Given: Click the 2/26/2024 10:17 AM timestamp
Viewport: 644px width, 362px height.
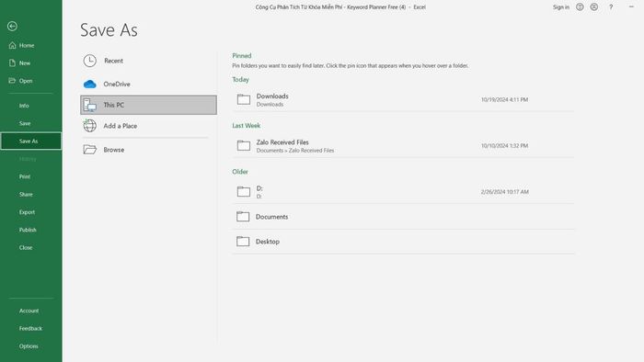Looking at the screenshot, I should (x=505, y=191).
